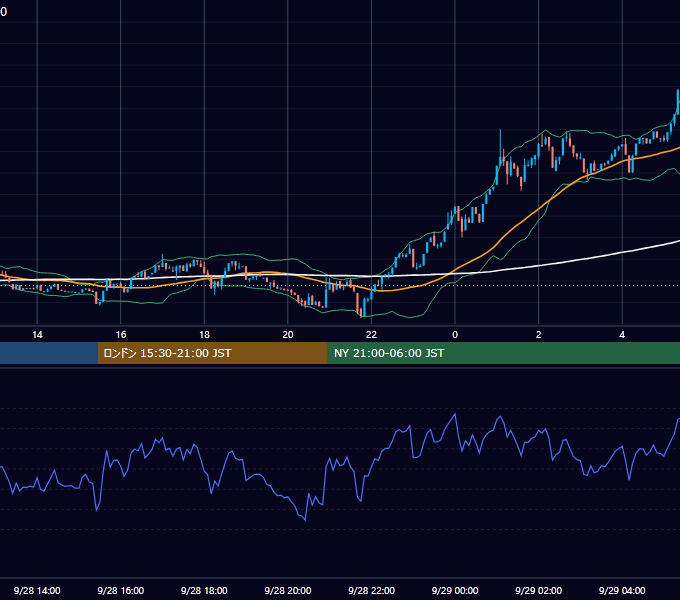
Task: Click the 9/29 04:00 time label
Action: 622,590
